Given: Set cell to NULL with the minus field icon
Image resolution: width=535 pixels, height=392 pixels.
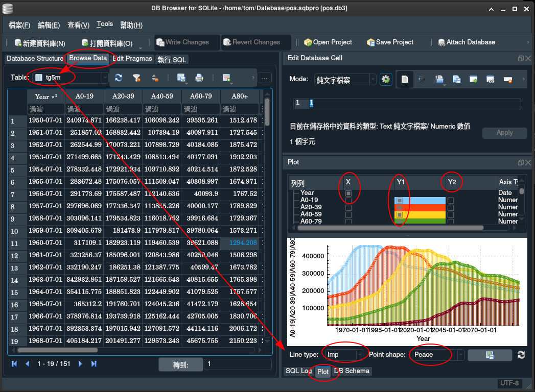Looking at the screenshot, I should click(508, 80).
